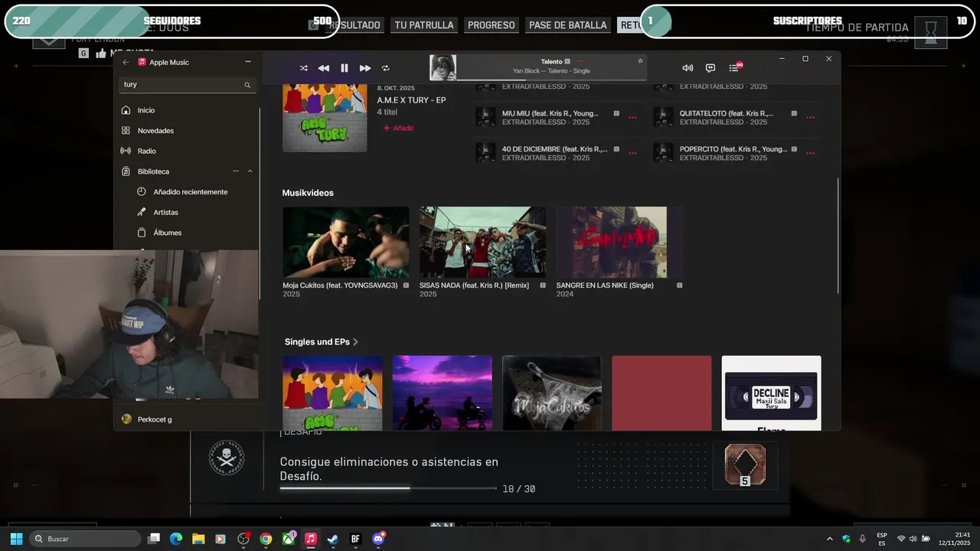Click the level 5 reward badge
This screenshot has height=551, width=980.
745,465
